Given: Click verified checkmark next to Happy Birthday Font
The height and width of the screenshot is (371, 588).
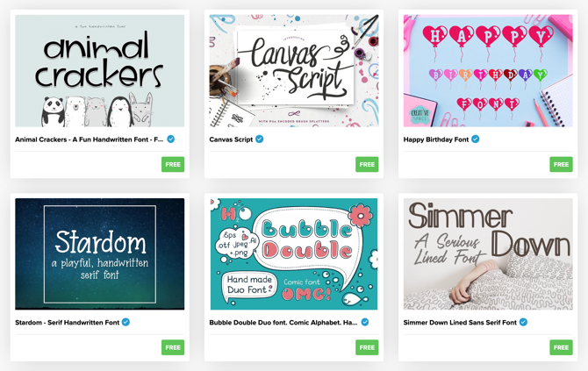Looking at the screenshot, I should tap(475, 139).
